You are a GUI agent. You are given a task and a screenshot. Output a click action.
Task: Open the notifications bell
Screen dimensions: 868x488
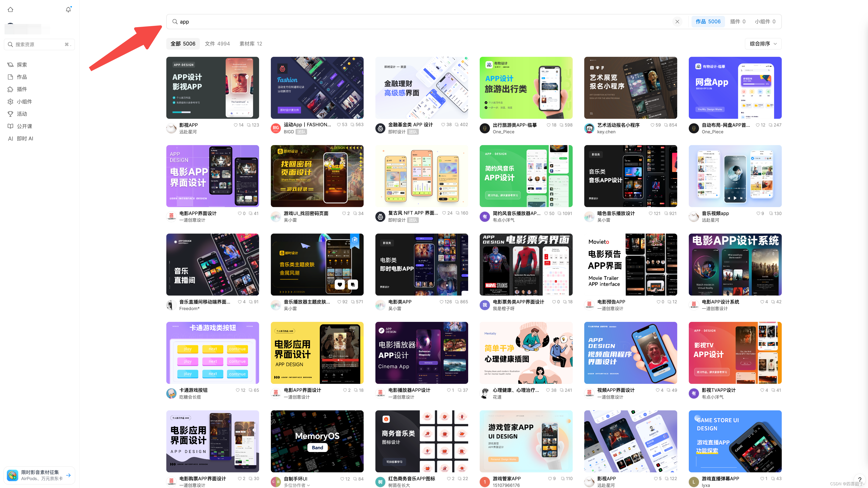pyautogui.click(x=68, y=10)
